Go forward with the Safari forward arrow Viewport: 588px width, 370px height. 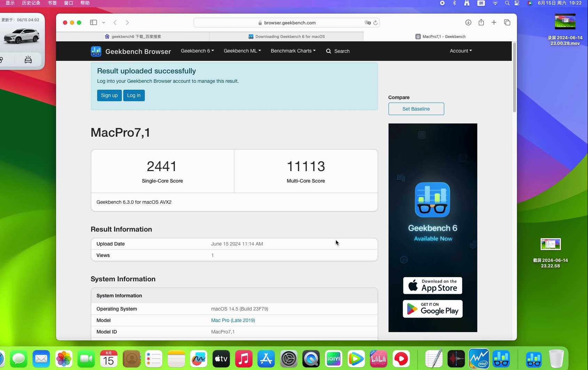(x=127, y=23)
